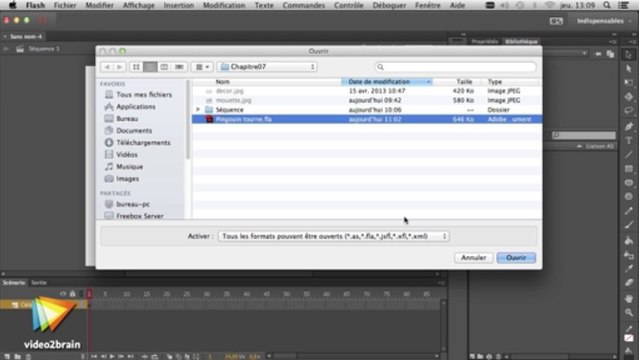Open the Commandes menu
The height and width of the screenshot is (360, 639).
(304, 5)
